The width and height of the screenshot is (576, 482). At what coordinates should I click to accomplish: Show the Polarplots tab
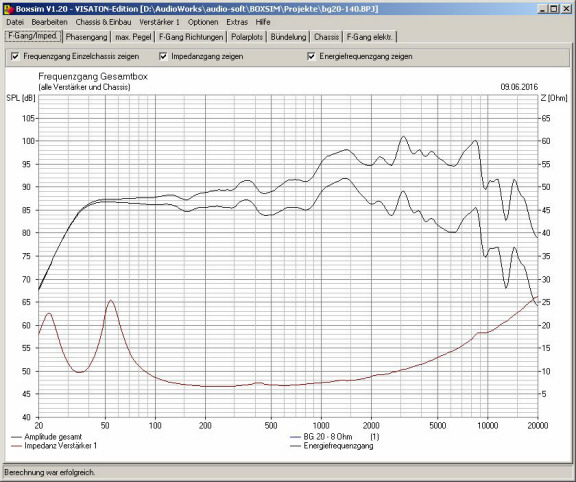pos(247,37)
